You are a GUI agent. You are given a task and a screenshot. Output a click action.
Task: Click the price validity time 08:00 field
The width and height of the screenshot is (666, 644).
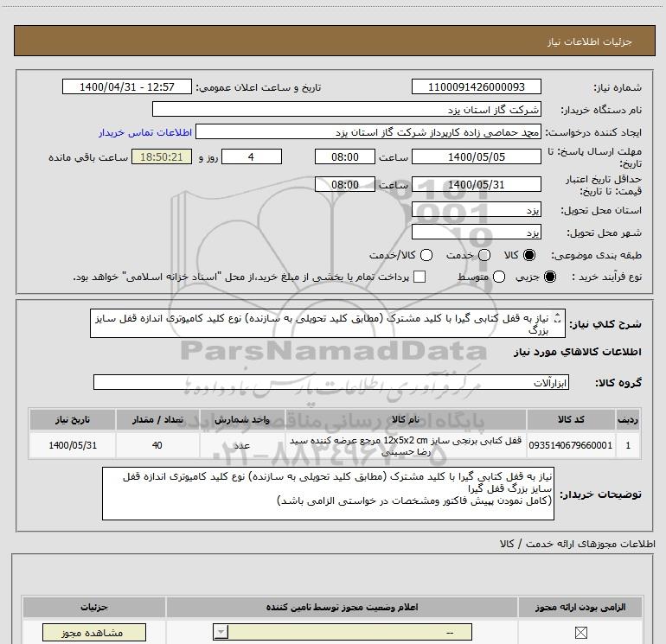pos(345,184)
